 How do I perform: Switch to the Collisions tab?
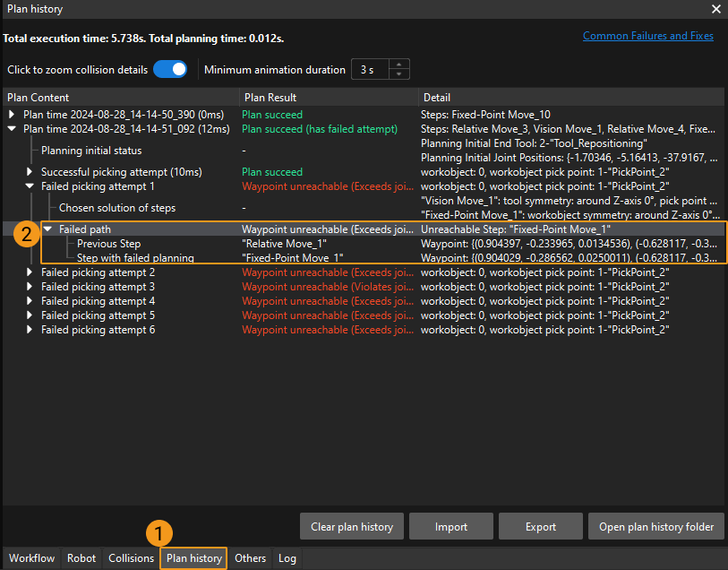tap(132, 558)
